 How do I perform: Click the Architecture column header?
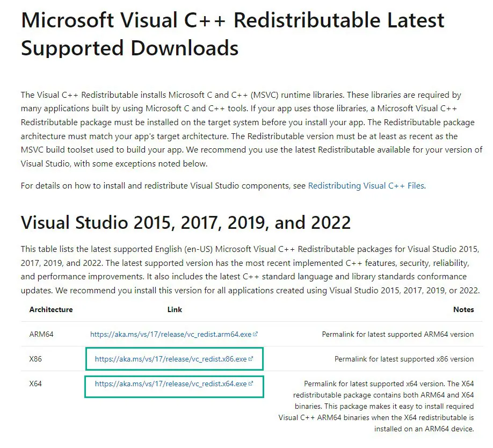pyautogui.click(x=51, y=309)
